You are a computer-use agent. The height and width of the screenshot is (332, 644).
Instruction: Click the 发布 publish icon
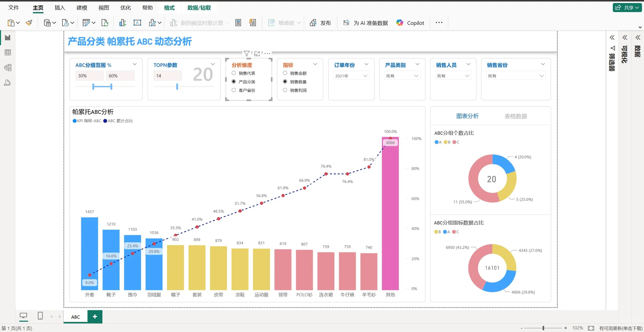tap(314, 22)
